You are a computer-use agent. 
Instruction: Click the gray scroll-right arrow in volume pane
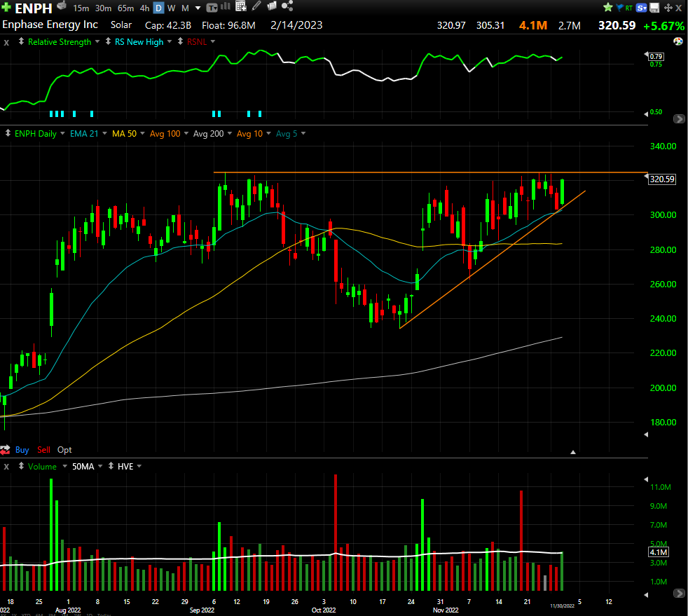click(679, 594)
